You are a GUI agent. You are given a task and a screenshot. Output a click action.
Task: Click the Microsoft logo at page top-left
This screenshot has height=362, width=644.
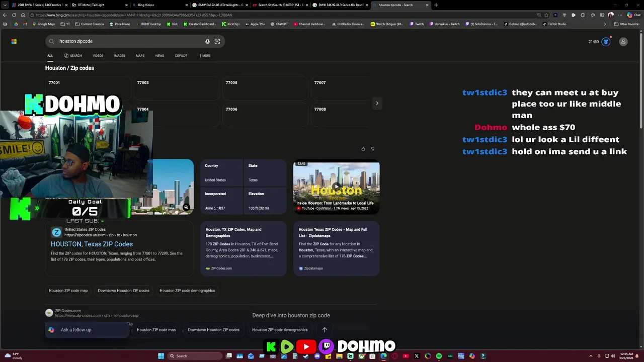click(14, 42)
